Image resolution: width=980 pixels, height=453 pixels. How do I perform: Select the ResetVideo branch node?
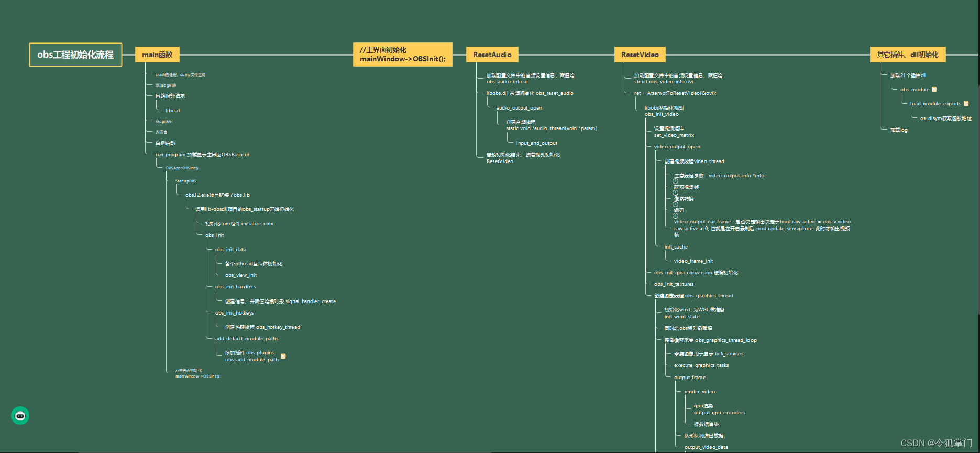(640, 55)
